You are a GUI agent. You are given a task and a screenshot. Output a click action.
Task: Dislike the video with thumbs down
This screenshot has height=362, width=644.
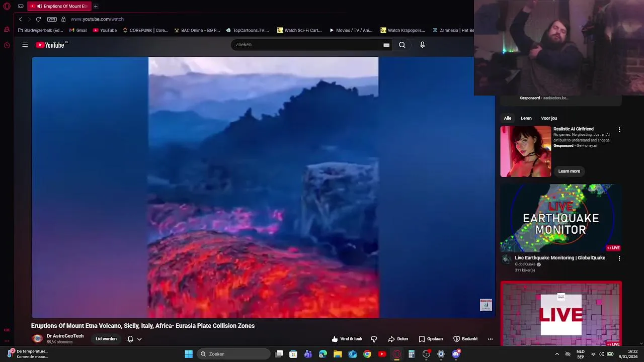click(374, 339)
